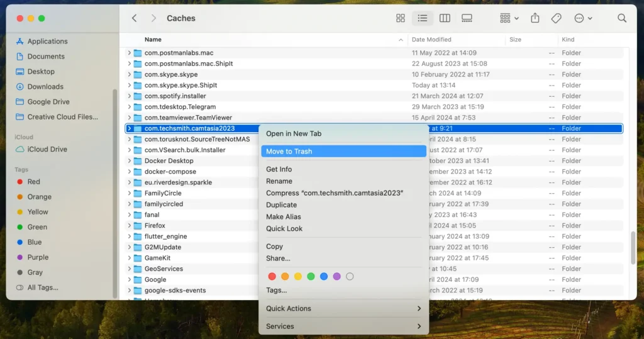644x339 pixels.
Task: Filter by the Green tag in sidebar
Action: [31, 227]
